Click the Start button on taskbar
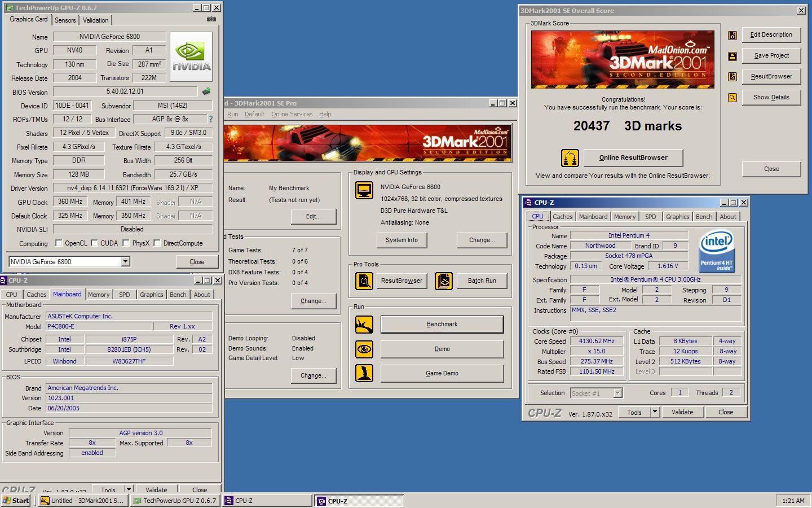Viewport: 812px width, 508px height. tap(16, 501)
